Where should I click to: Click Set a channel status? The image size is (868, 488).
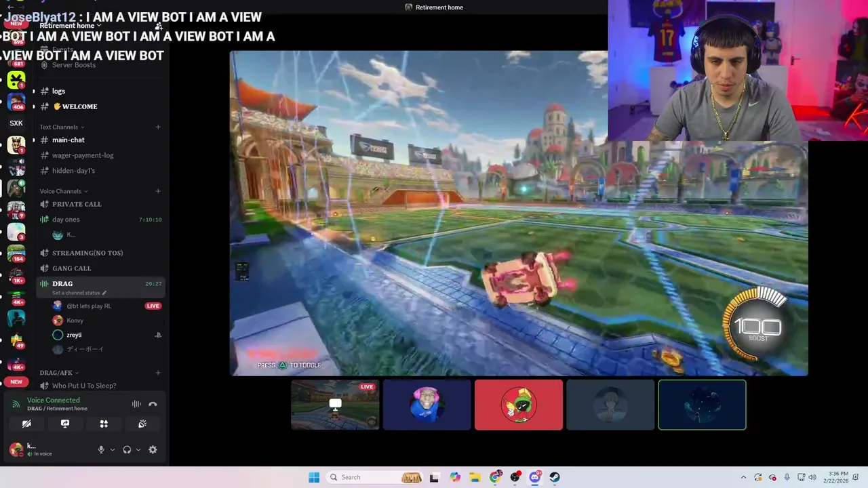[79, 293]
